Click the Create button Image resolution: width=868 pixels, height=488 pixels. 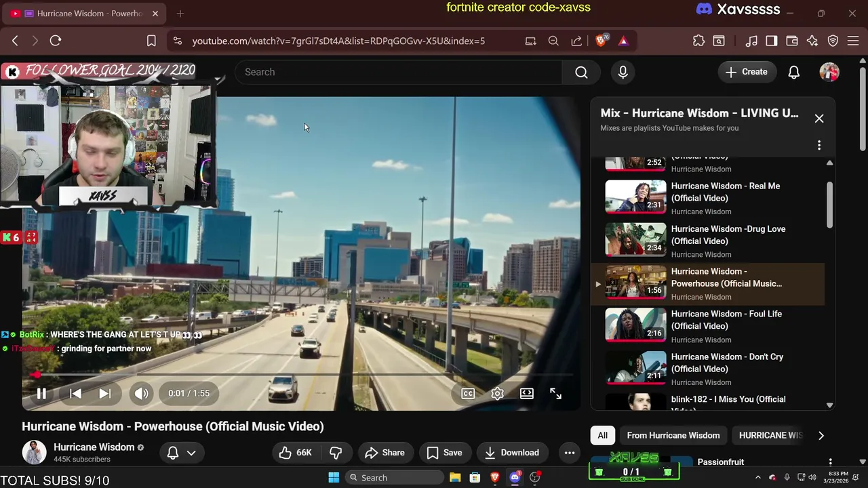pyautogui.click(x=747, y=72)
